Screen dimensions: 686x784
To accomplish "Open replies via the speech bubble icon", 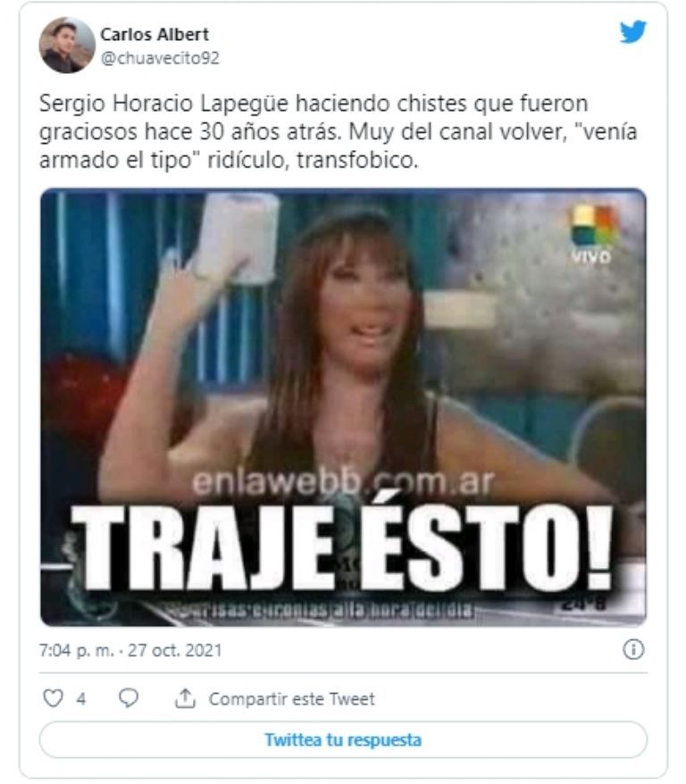I will 129,698.
